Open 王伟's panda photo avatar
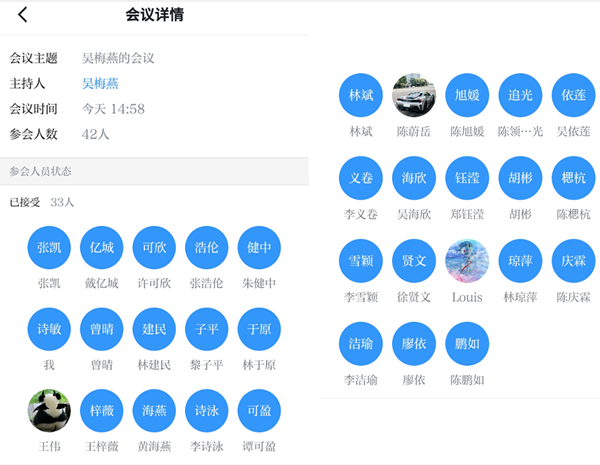The height and width of the screenshot is (465, 600). 49,411
